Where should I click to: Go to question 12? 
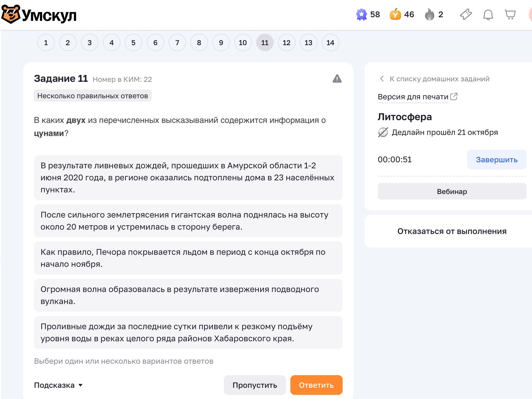287,43
